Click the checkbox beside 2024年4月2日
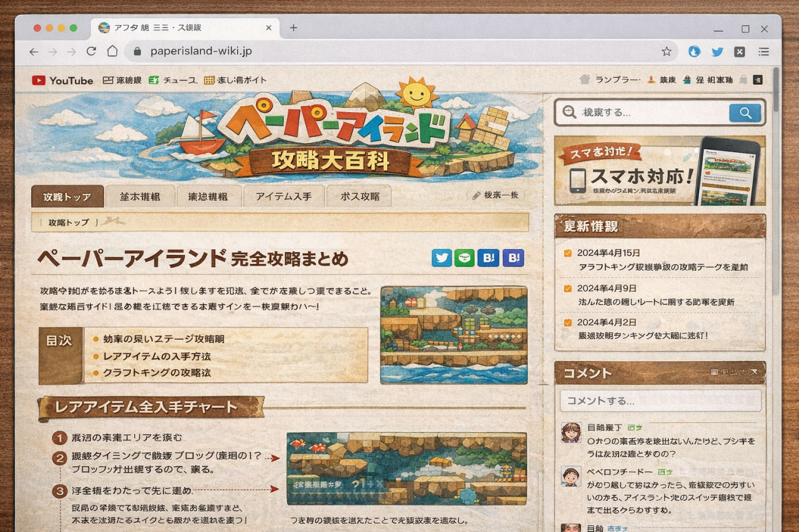 click(x=567, y=322)
